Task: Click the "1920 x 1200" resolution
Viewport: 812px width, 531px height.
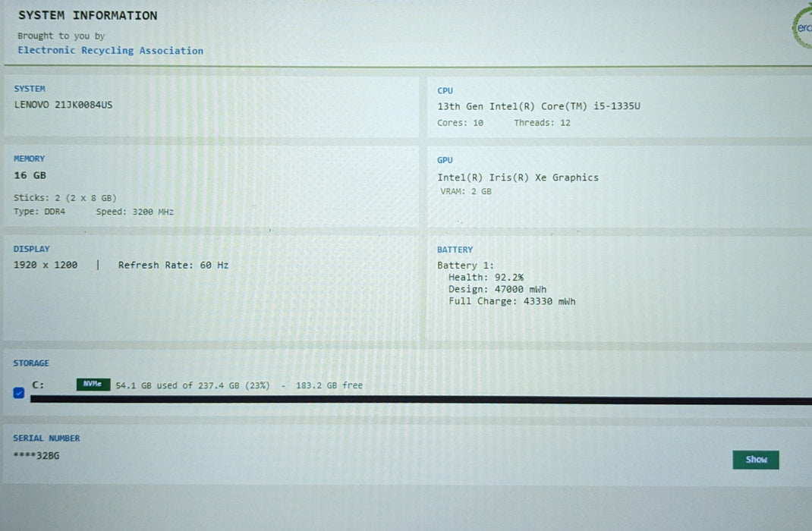Action: tap(46, 265)
